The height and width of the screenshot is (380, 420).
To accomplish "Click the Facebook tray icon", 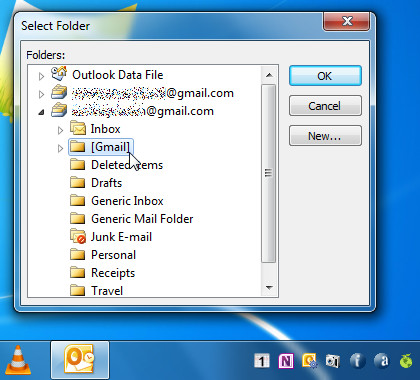I will click(x=357, y=361).
